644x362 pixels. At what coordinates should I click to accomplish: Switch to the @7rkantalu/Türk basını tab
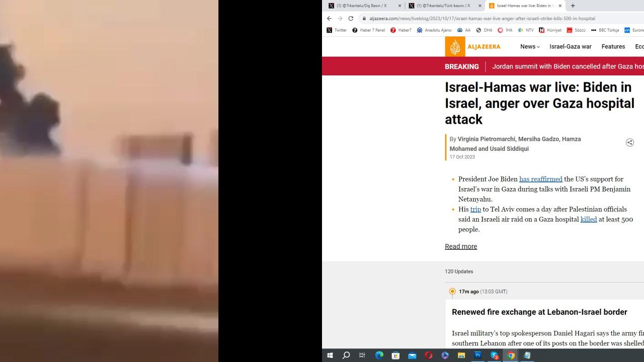point(443,6)
